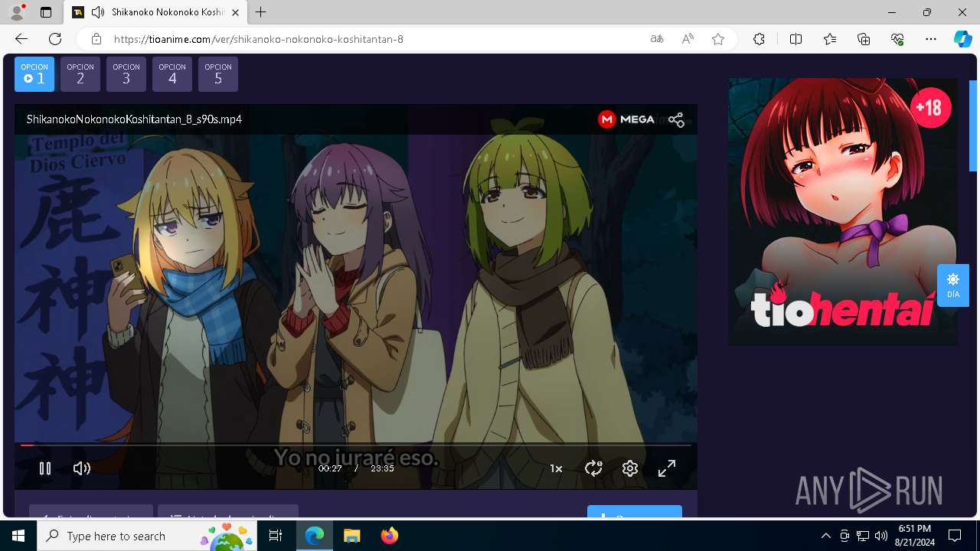Open the tiohentai advertisement banner
The image size is (980, 551).
pyautogui.click(x=843, y=211)
